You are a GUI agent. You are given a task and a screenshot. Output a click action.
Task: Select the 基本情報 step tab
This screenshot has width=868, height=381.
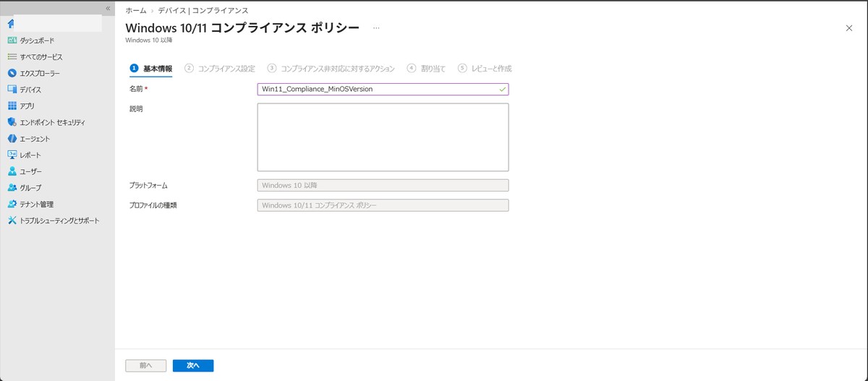click(x=151, y=69)
